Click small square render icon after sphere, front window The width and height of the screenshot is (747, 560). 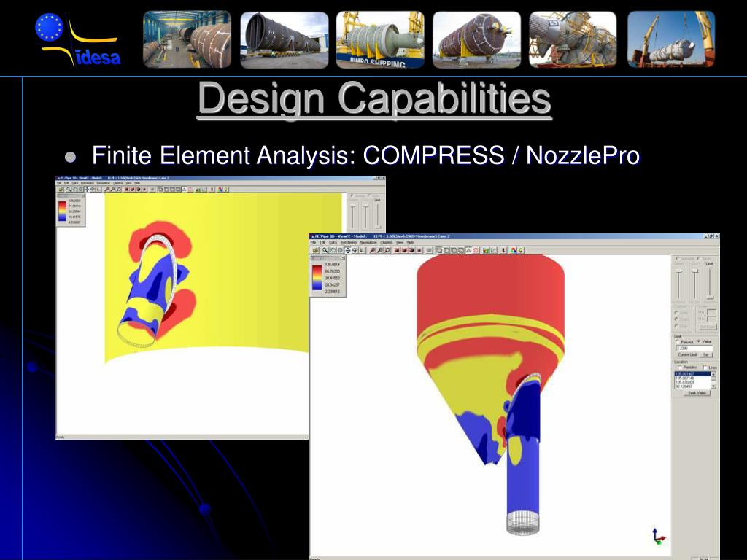click(419, 250)
